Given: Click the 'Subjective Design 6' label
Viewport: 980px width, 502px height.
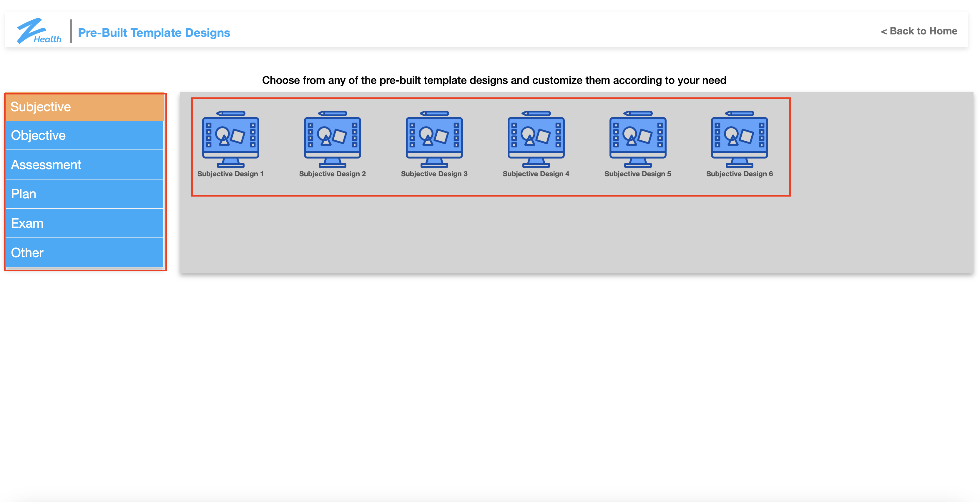Looking at the screenshot, I should click(x=740, y=174).
